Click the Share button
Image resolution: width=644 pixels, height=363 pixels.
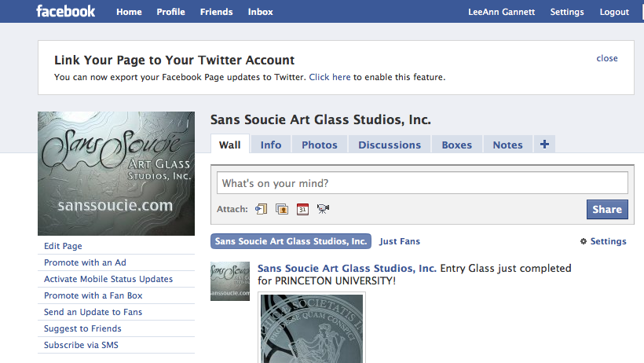(x=607, y=209)
